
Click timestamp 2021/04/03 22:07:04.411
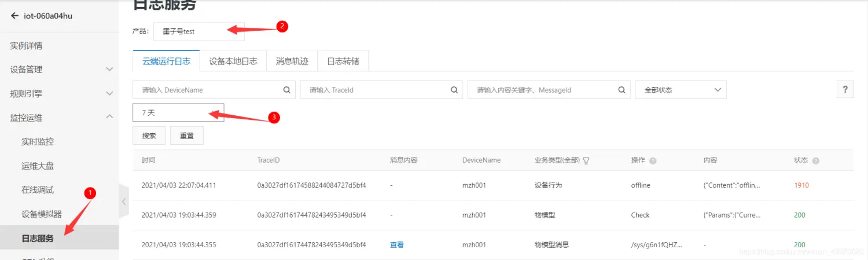pyautogui.click(x=179, y=185)
